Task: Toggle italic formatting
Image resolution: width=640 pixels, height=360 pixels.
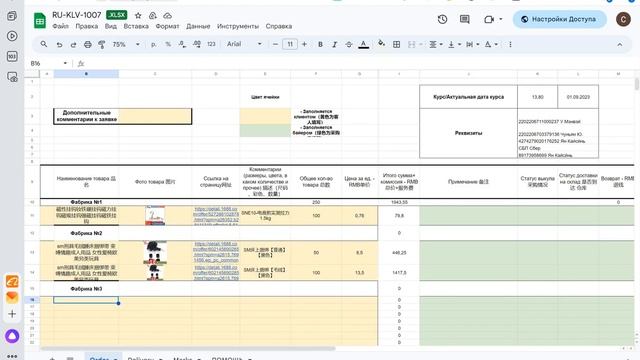Action: click(x=334, y=44)
